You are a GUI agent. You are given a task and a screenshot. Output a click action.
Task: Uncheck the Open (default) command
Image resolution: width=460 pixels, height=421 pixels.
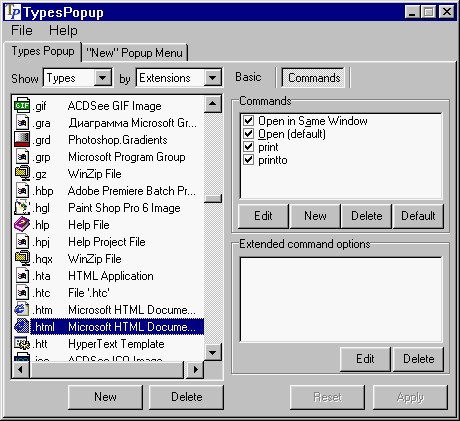point(248,133)
